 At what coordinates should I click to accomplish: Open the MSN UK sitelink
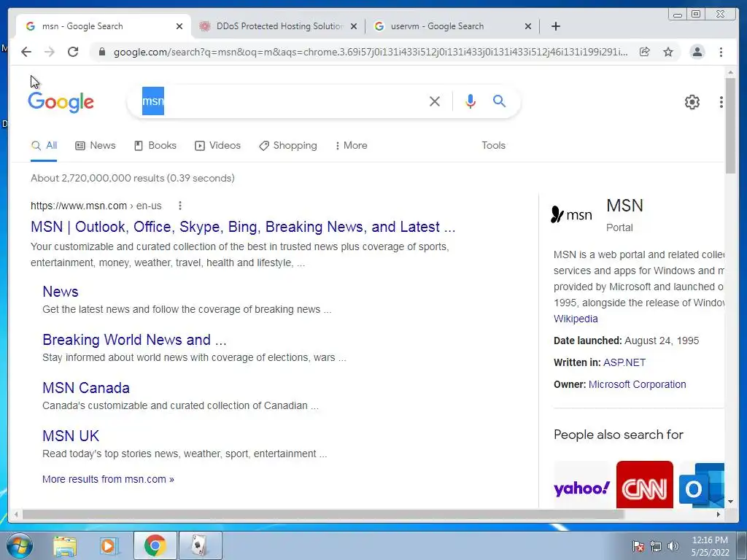pos(71,436)
